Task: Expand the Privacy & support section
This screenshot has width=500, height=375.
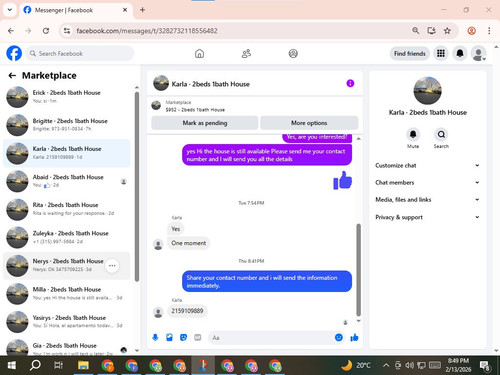Action: tap(428, 217)
